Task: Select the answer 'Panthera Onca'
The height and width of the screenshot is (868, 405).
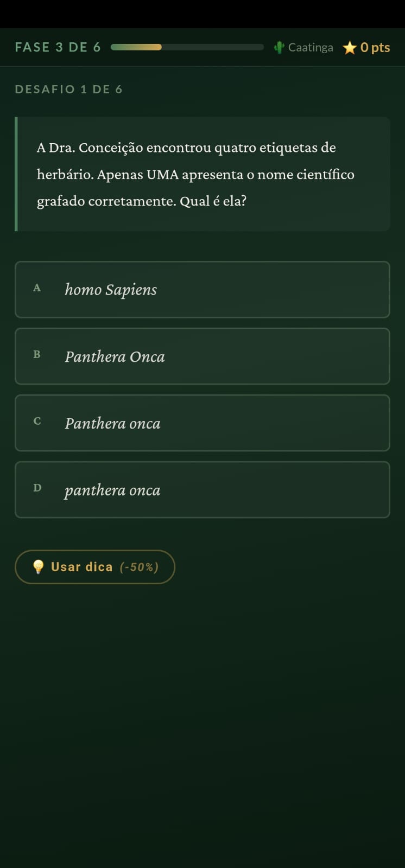Action: coord(202,356)
